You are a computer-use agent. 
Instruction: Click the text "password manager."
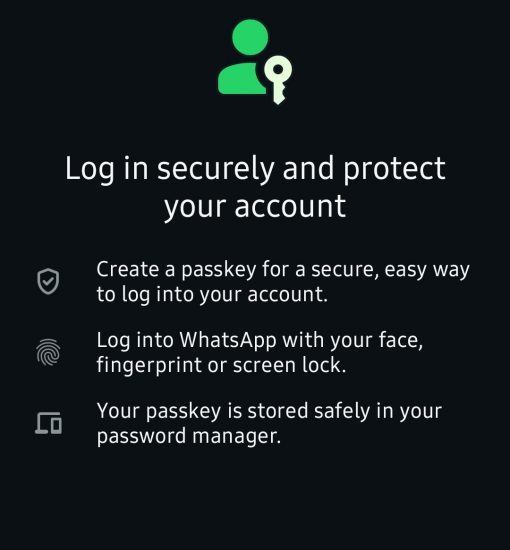click(189, 436)
